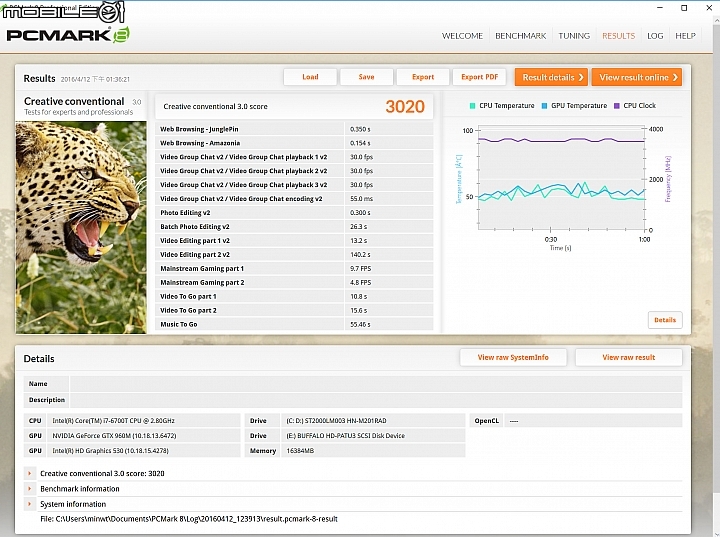
Task: Click the results timestamp 2016/4/12
Action: pos(95,79)
